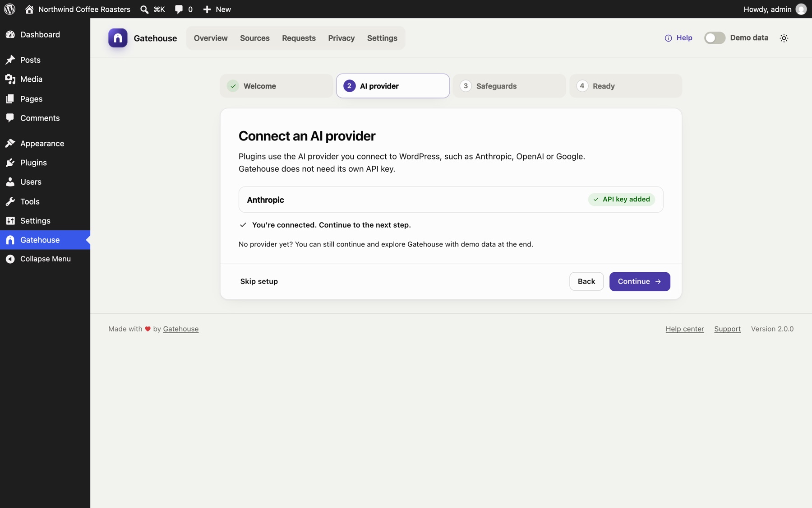Click the Tools wrench icon
This screenshot has width=812, height=508.
(10, 201)
